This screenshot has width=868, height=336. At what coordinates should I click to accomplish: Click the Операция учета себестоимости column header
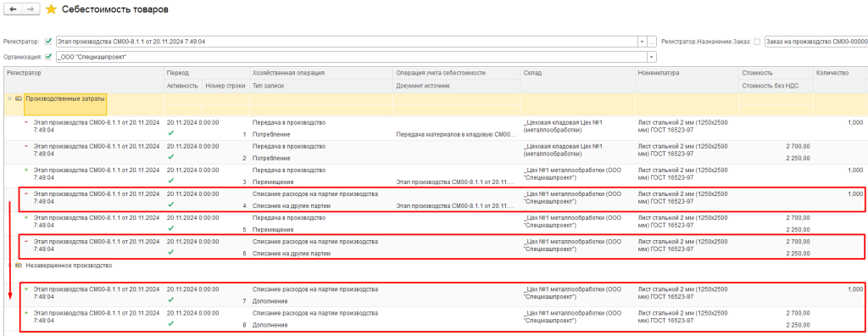[x=457, y=73]
